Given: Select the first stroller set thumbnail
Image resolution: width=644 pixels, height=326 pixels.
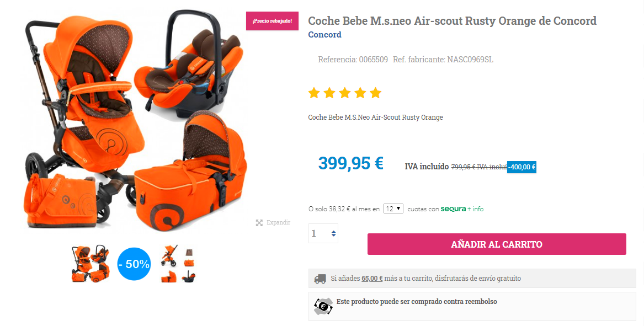Looking at the screenshot, I should (91, 264).
